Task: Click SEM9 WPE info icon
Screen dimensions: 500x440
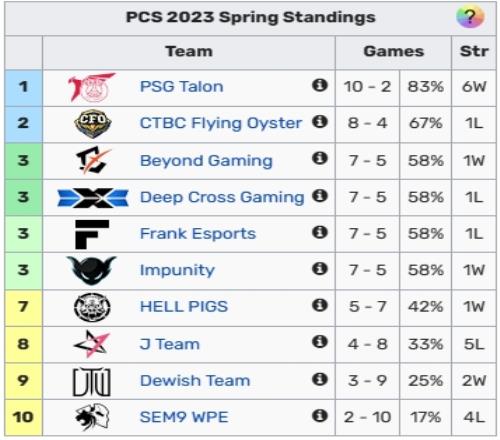Action: coord(320,416)
